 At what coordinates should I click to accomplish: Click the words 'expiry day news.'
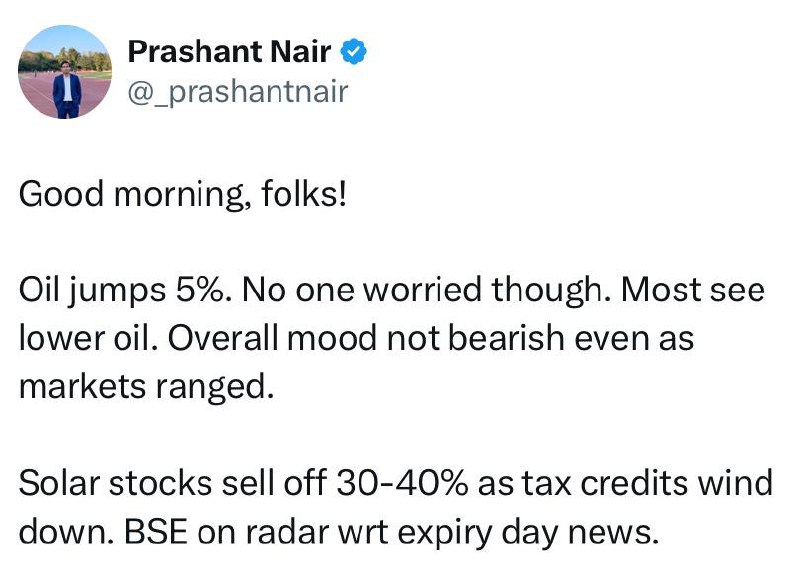tap(528, 533)
